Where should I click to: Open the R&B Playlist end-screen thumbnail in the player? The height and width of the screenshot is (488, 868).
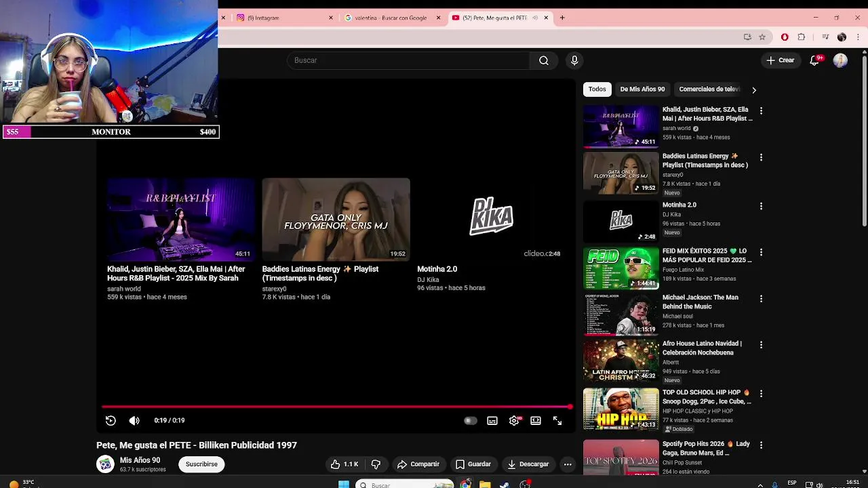click(x=180, y=220)
